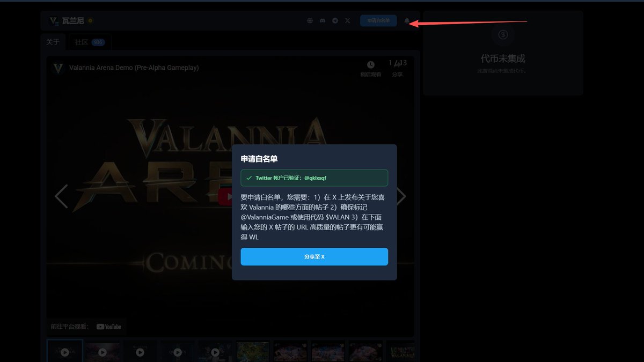This screenshot has height=362, width=644.
Task: Click the yellow verified badge beside 瓦兰尼
Action: tap(90, 21)
